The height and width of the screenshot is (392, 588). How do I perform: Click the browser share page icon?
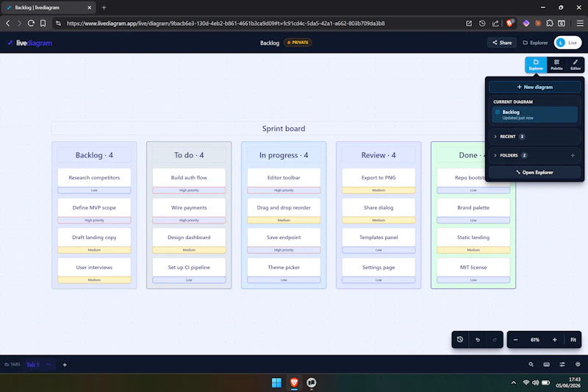point(495,24)
